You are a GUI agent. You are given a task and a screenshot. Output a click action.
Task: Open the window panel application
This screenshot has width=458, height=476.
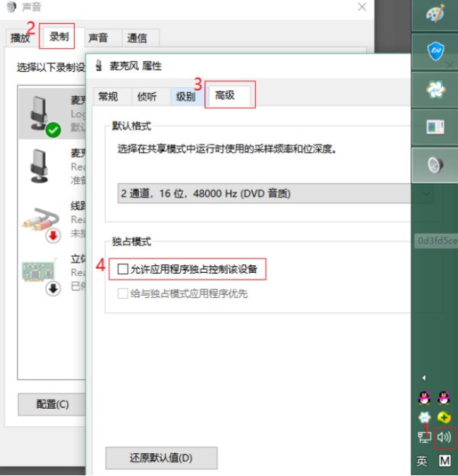(x=436, y=127)
